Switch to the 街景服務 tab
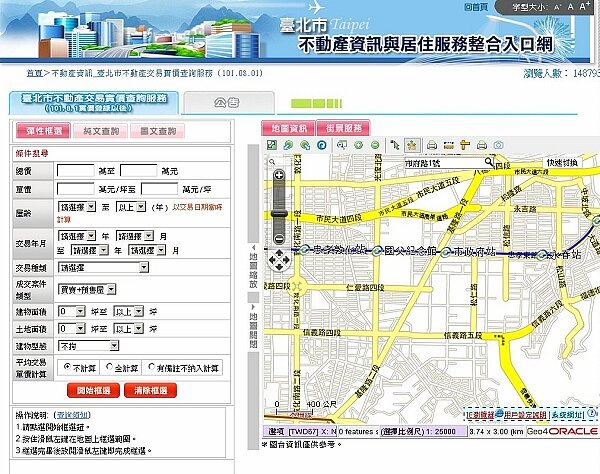The height and width of the screenshot is (474, 600). pyautogui.click(x=344, y=128)
